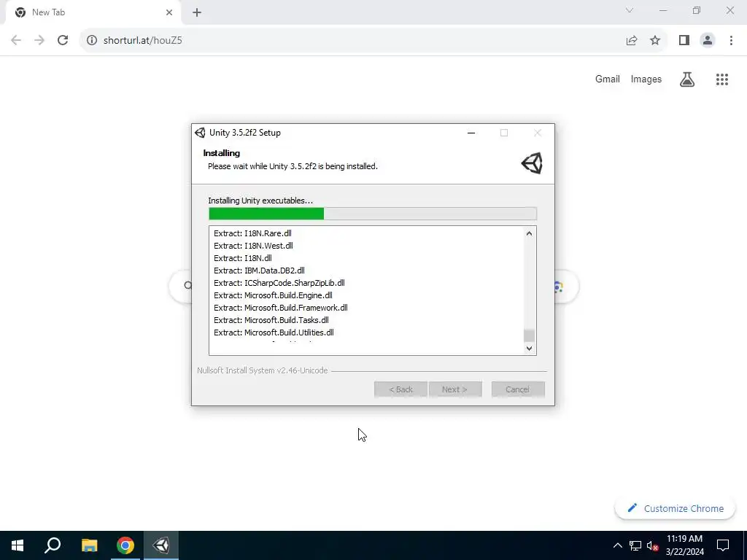Cancel the Unity installation
Screen dimensions: 747x560
(x=518, y=389)
